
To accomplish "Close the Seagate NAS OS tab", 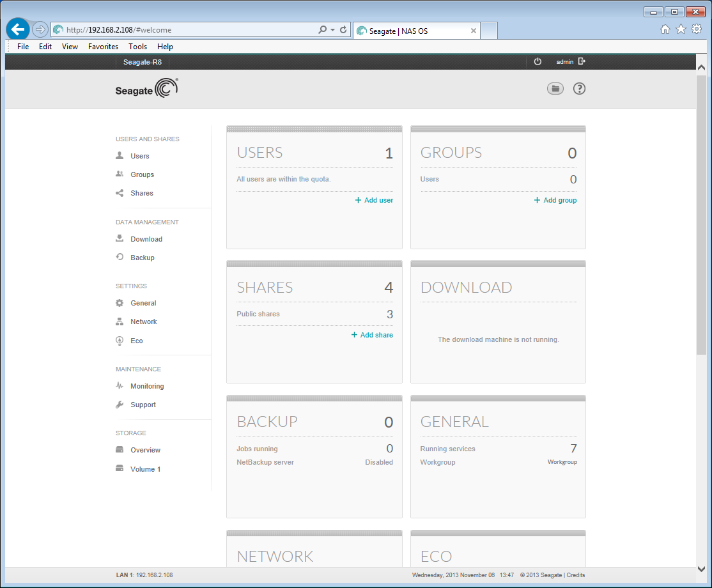I will [x=473, y=31].
